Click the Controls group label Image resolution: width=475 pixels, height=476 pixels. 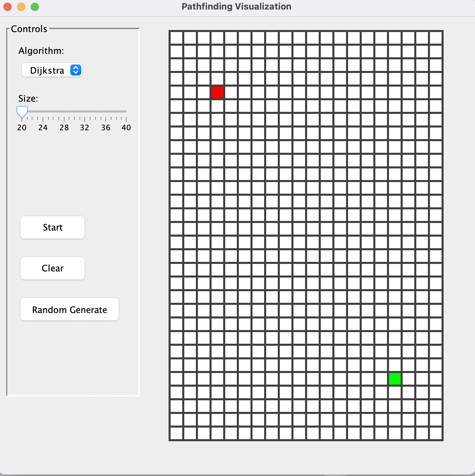(x=29, y=29)
